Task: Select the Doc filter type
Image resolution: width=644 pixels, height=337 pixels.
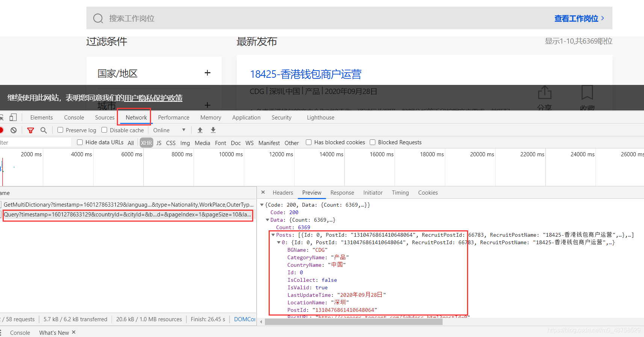Action: pos(236,143)
